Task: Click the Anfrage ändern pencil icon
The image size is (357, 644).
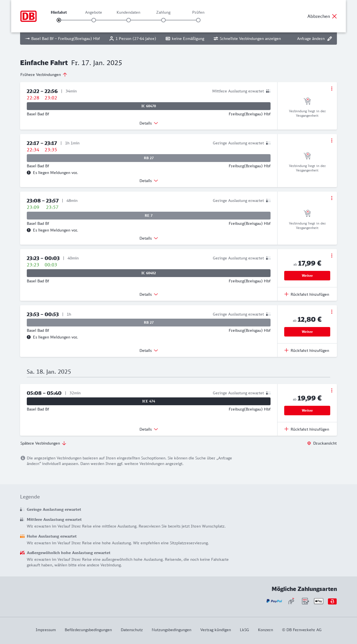Action: [x=330, y=39]
